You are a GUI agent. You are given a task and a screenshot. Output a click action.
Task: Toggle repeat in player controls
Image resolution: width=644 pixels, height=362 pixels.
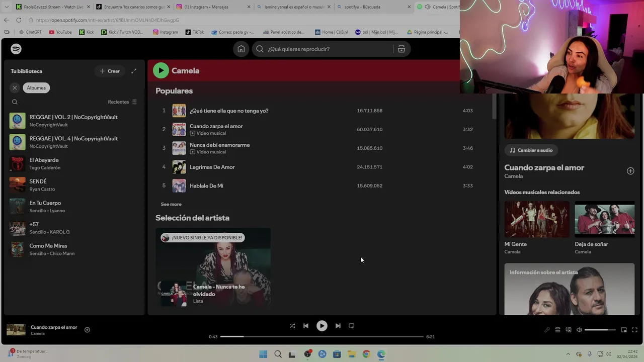point(352,326)
